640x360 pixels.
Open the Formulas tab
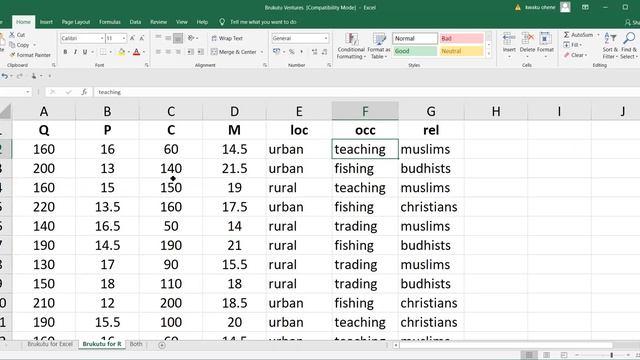tap(110, 22)
